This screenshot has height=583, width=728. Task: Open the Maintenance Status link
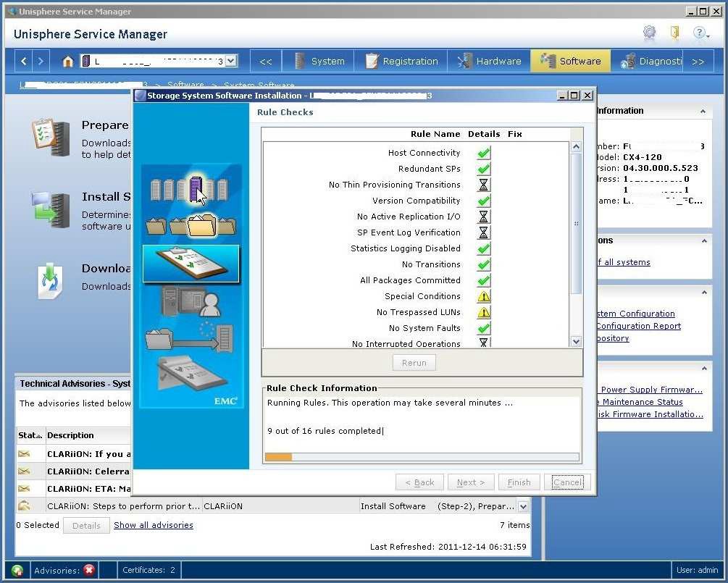pos(640,402)
